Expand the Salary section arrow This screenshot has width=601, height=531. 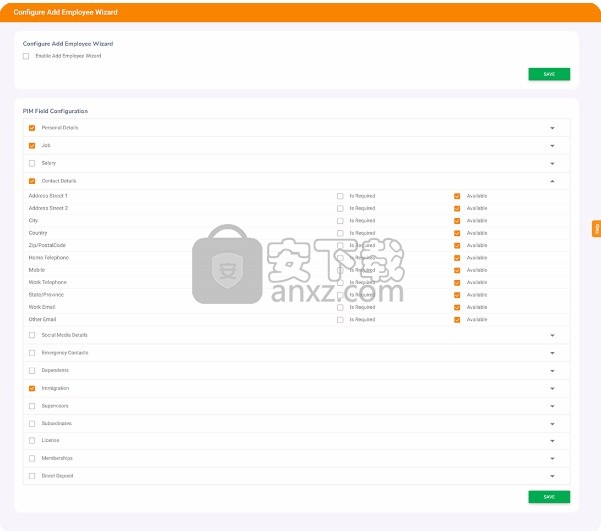552,164
